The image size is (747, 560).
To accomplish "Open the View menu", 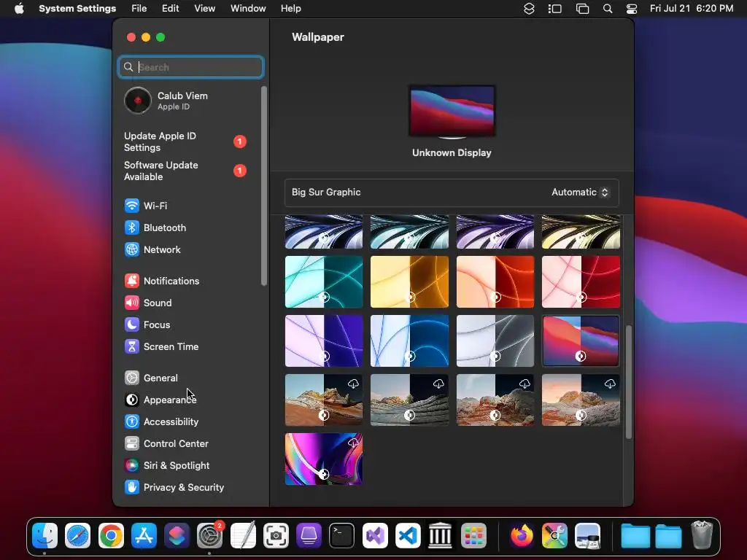I will click(x=204, y=9).
